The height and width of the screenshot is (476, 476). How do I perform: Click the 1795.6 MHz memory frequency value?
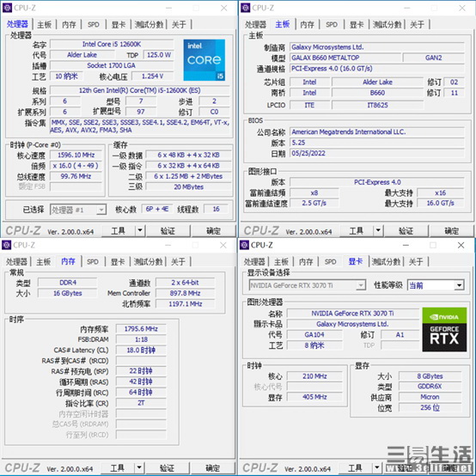141,329
